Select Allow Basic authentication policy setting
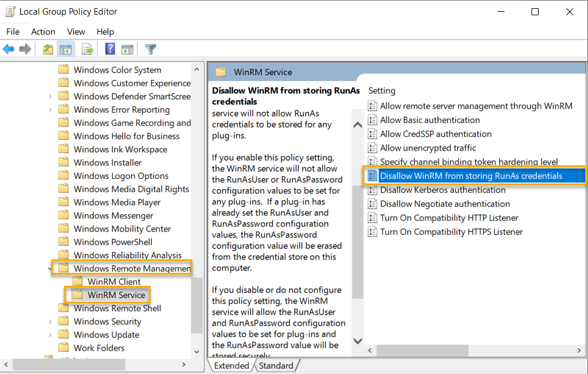588x374 pixels. coord(430,120)
